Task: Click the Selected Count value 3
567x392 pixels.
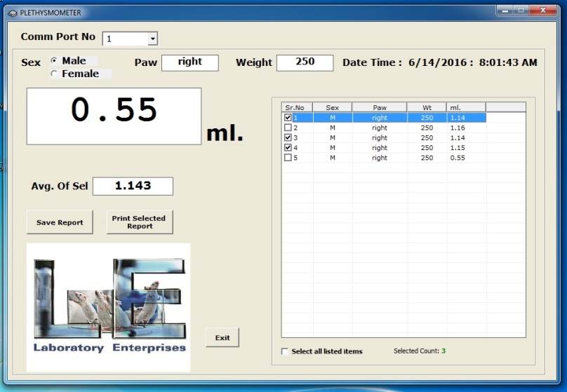Action: click(443, 351)
